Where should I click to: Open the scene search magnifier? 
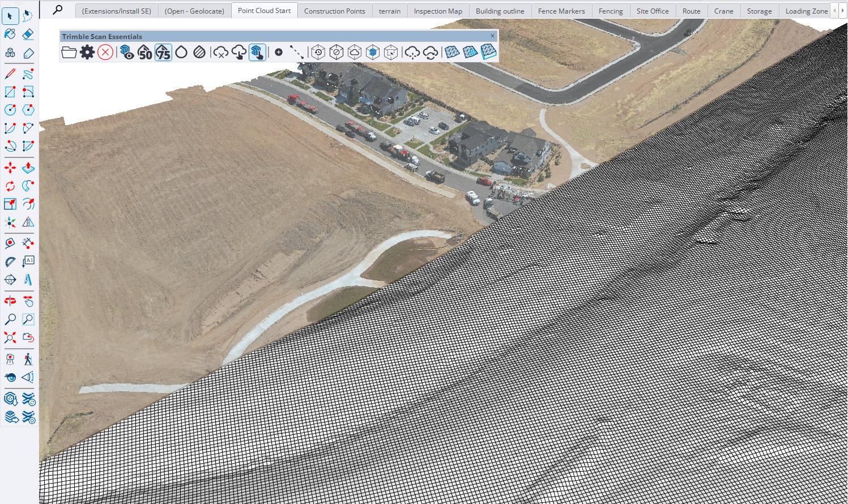point(57,10)
